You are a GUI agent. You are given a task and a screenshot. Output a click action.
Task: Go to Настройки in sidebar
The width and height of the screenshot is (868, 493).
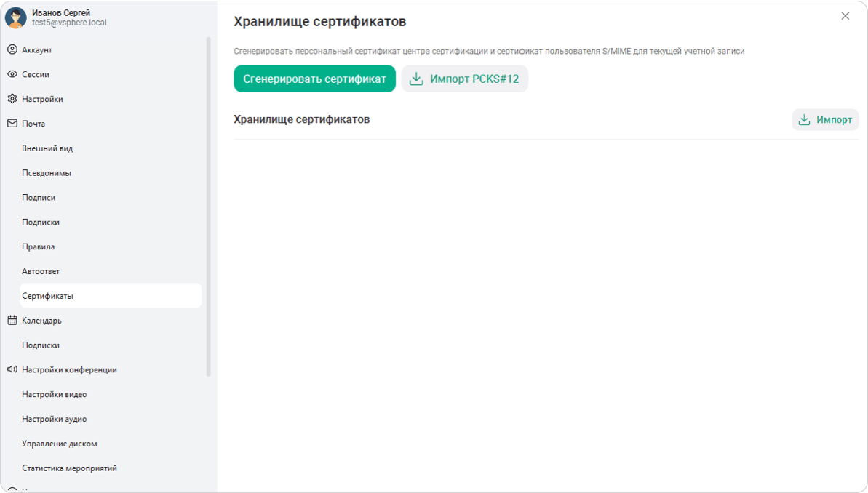click(43, 99)
